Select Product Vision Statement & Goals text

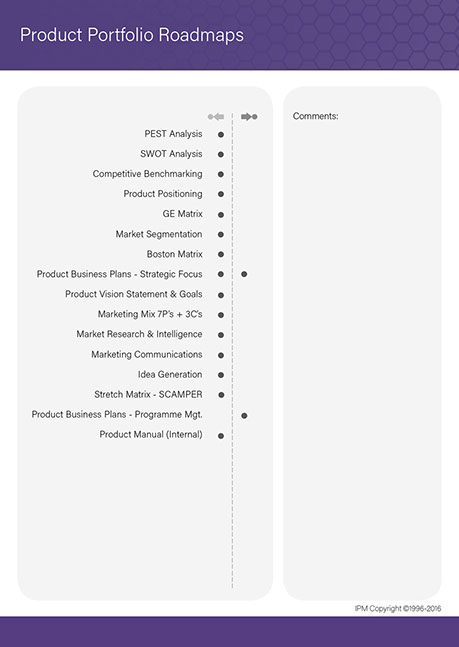pyautogui.click(x=134, y=294)
